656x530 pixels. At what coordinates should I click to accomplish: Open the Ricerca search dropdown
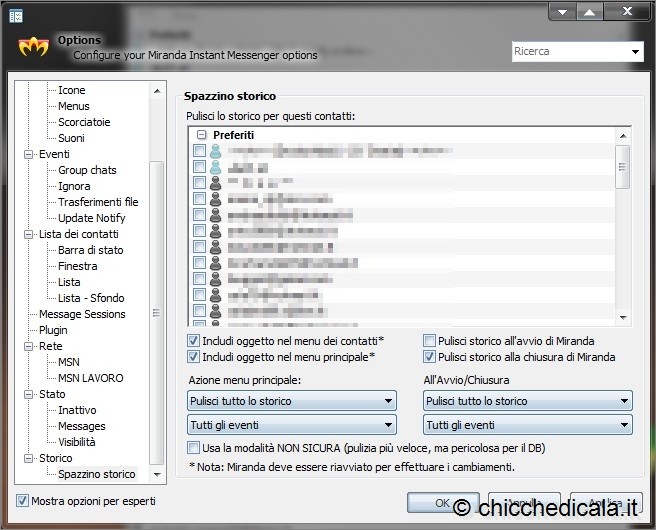point(636,51)
